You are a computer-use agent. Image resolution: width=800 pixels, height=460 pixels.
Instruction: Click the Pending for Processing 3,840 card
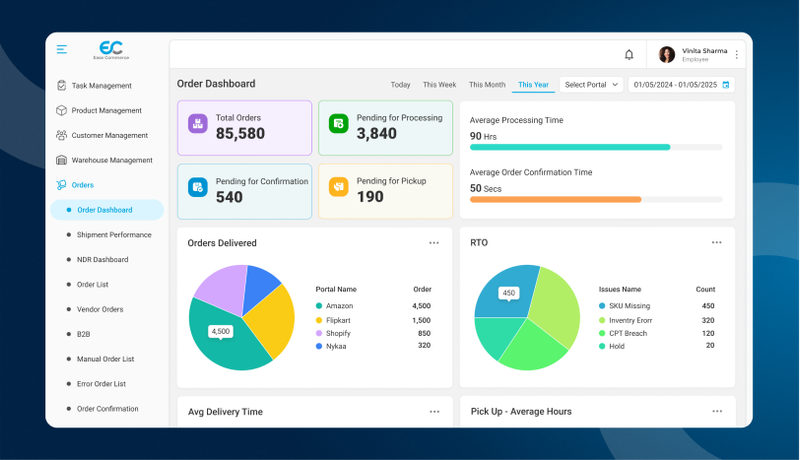click(x=385, y=128)
